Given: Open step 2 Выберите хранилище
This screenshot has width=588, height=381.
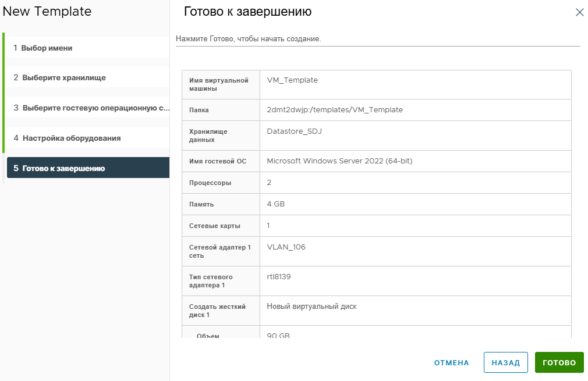Looking at the screenshot, I should point(88,77).
